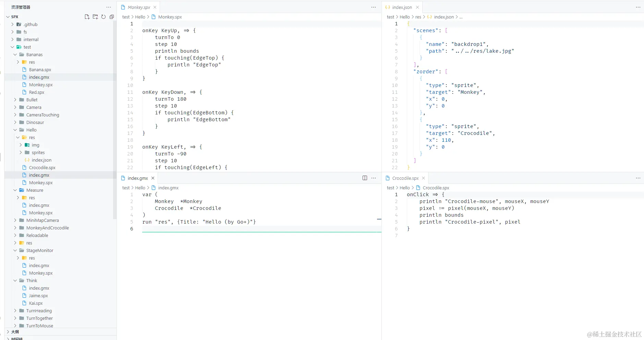Viewport: 644px width, 340px height.
Task: Split the index.gmx editor
Action: [365, 178]
